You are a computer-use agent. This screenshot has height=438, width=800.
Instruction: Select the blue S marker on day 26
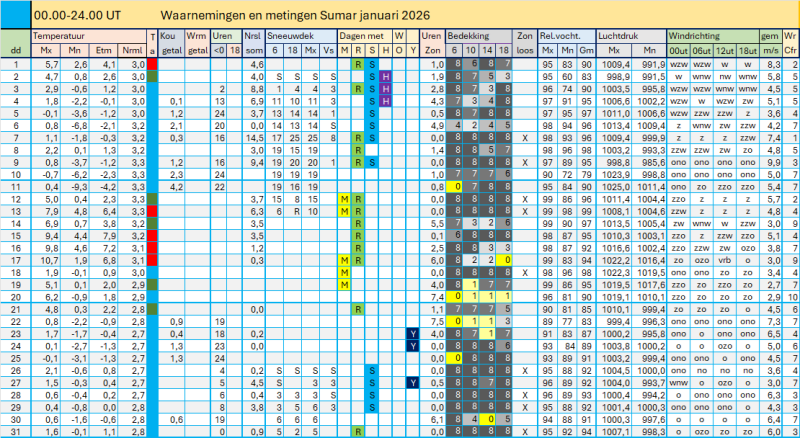tap(372, 371)
